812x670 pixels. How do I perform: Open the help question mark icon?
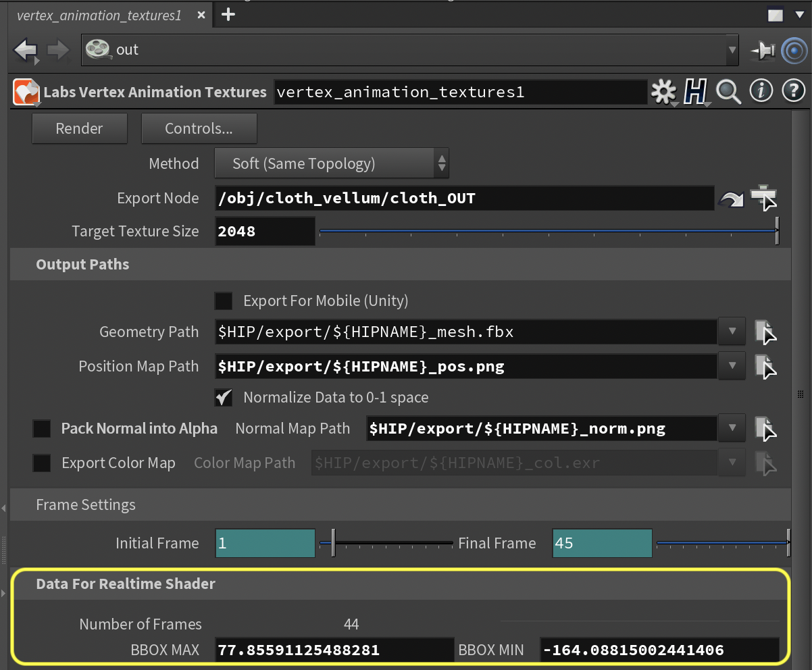793,91
